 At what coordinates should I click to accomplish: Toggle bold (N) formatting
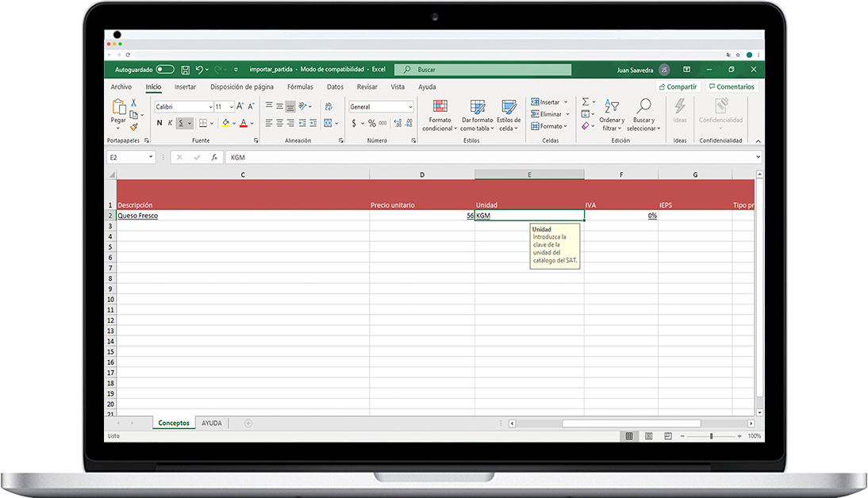(x=159, y=123)
